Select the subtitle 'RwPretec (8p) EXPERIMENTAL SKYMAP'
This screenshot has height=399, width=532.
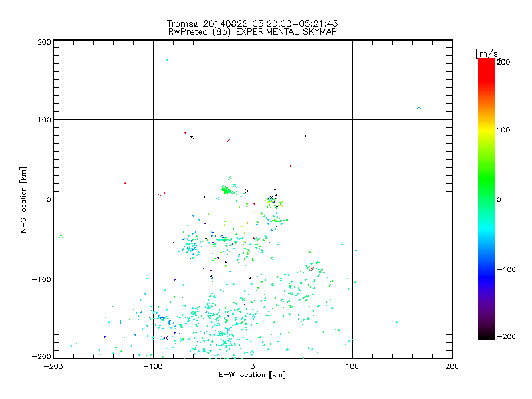tap(252, 32)
